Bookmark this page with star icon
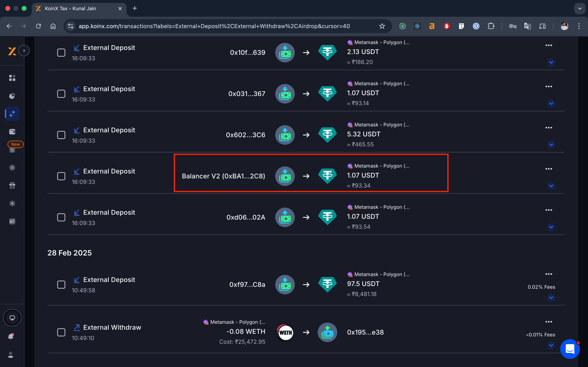The height and width of the screenshot is (367, 588). pyautogui.click(x=382, y=26)
